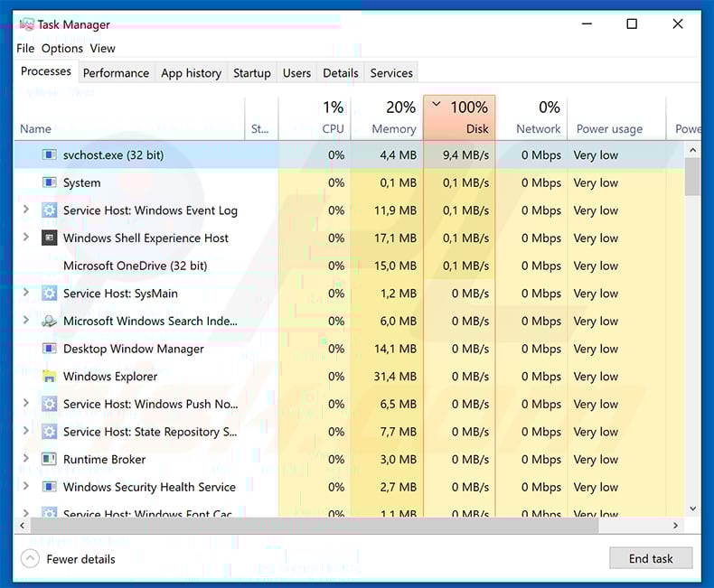
Task: Open the View menu
Action: pos(102,48)
